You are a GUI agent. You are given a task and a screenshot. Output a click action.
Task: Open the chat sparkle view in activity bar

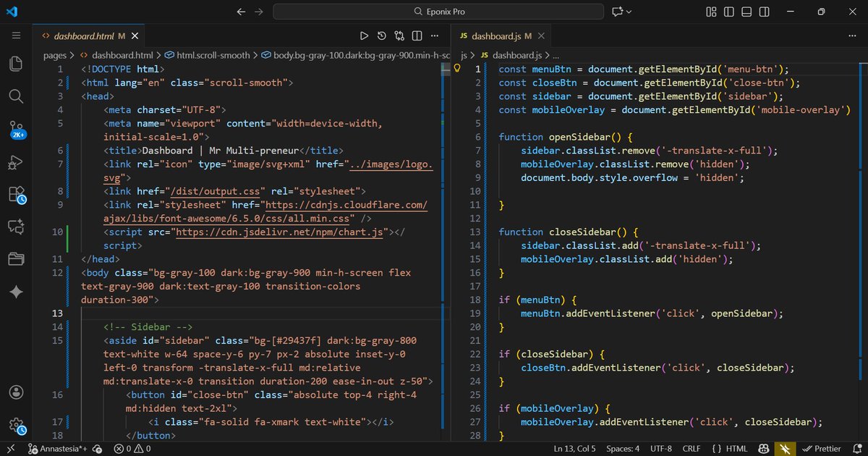pyautogui.click(x=16, y=227)
